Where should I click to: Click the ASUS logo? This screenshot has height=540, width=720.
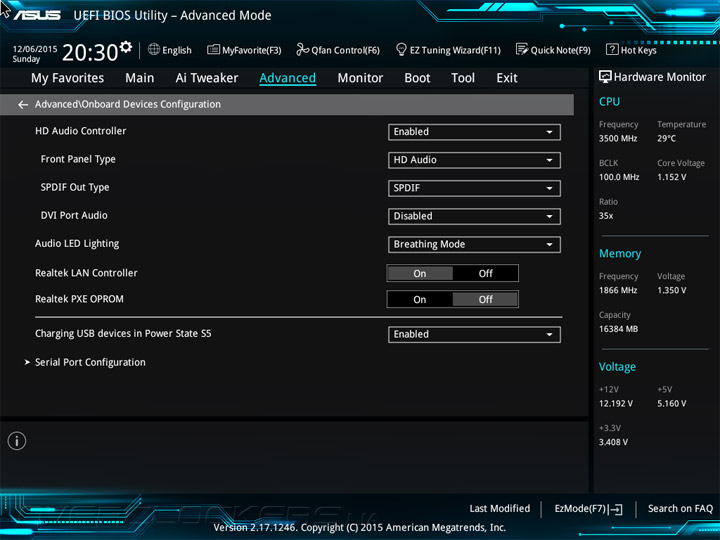point(37,15)
